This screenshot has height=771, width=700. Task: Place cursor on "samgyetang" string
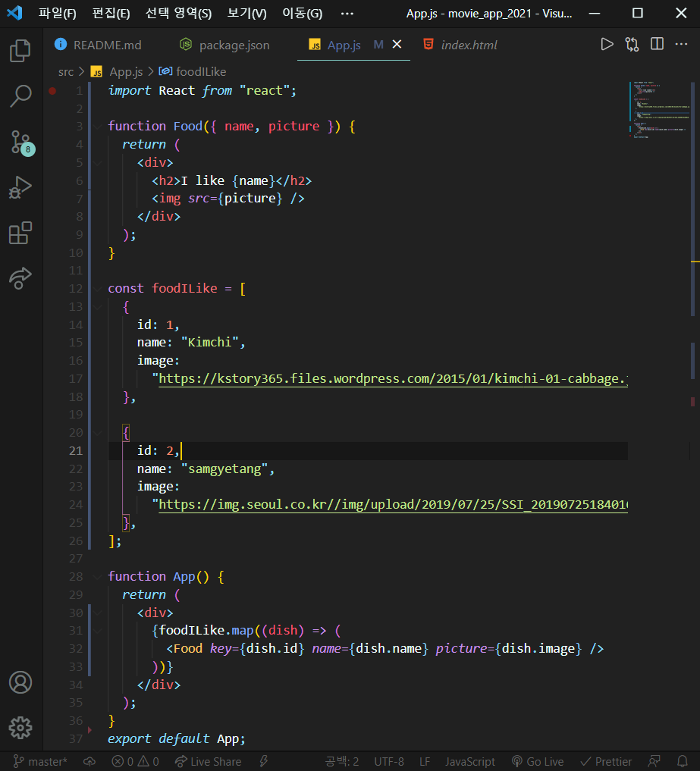point(224,469)
